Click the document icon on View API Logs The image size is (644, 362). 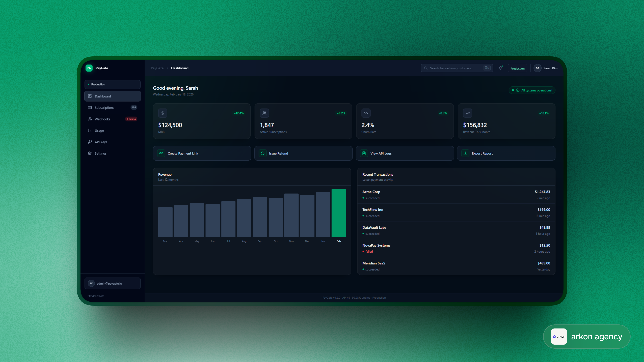pyautogui.click(x=364, y=153)
